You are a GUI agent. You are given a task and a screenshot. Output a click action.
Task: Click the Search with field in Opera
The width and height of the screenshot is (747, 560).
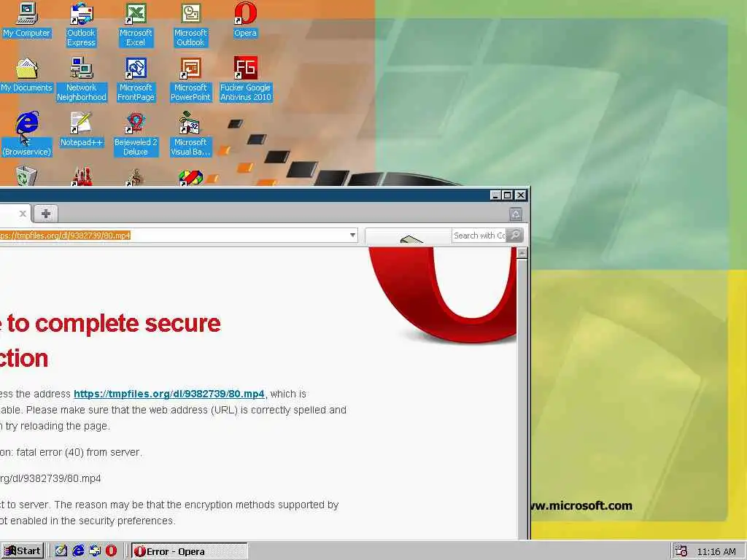479,236
